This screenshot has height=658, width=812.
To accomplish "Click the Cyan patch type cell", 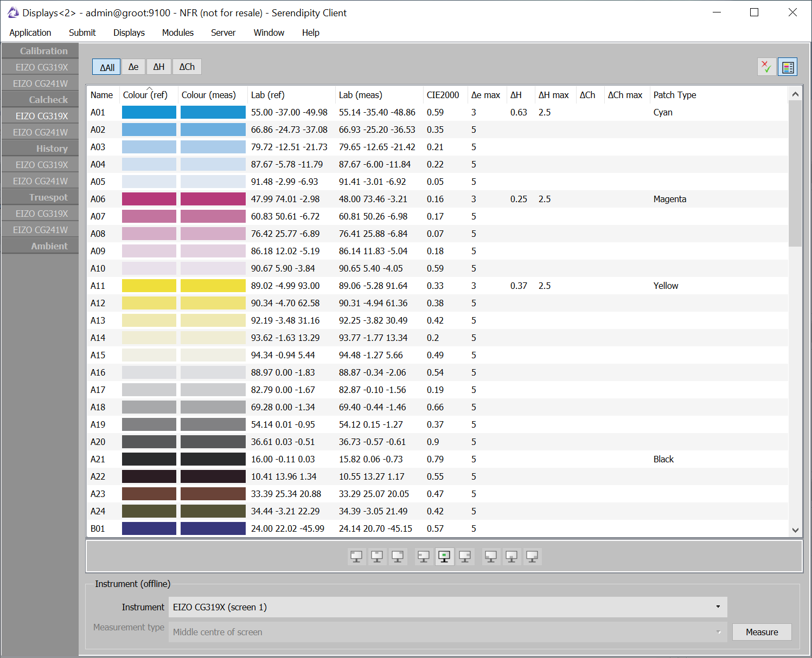I will [x=663, y=112].
